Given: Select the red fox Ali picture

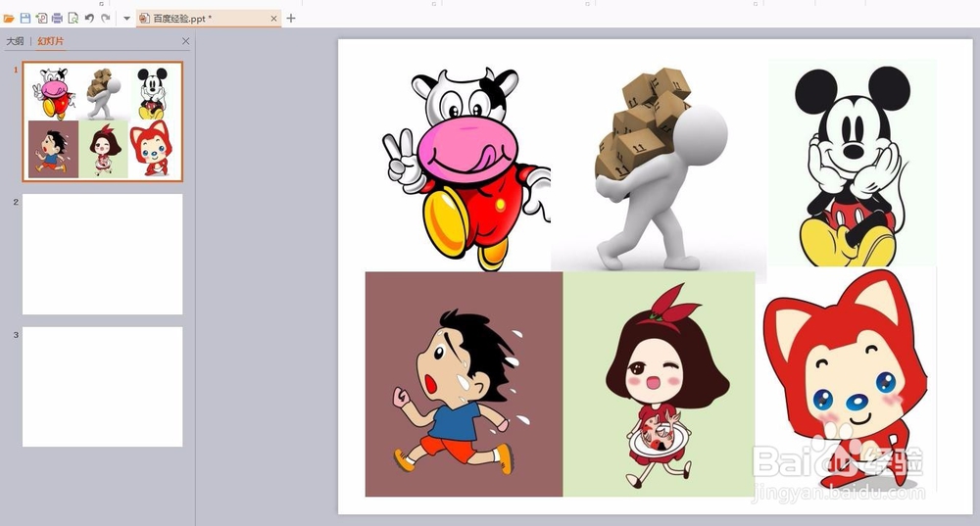Looking at the screenshot, I should (847, 379).
